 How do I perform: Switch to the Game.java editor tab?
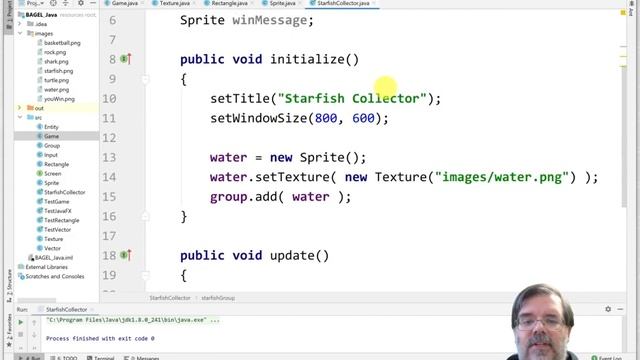(x=124, y=3)
